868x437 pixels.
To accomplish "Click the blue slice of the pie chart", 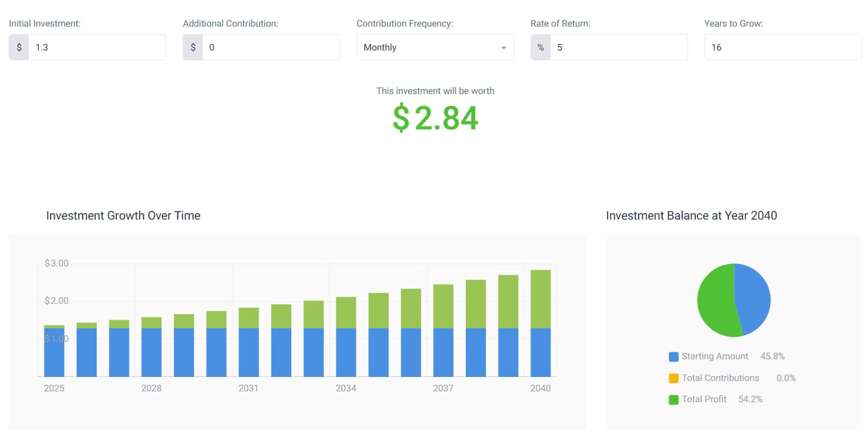I will pos(753,299).
